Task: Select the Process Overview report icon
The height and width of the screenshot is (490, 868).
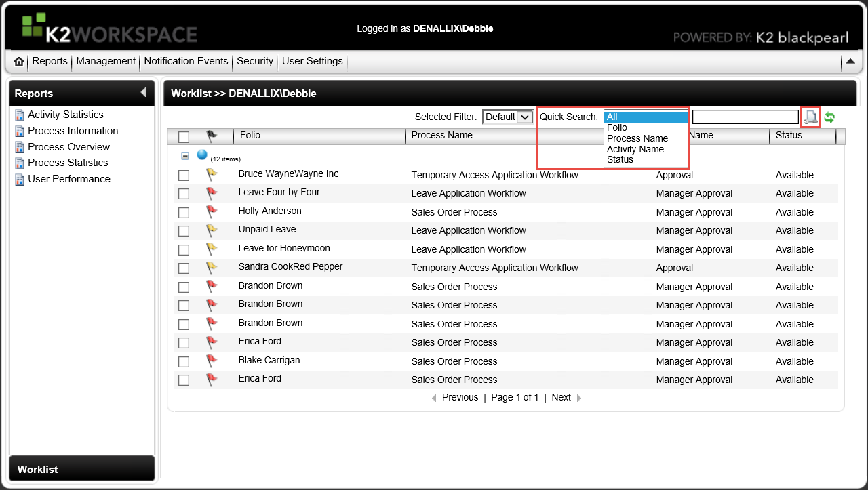Action: (x=20, y=147)
